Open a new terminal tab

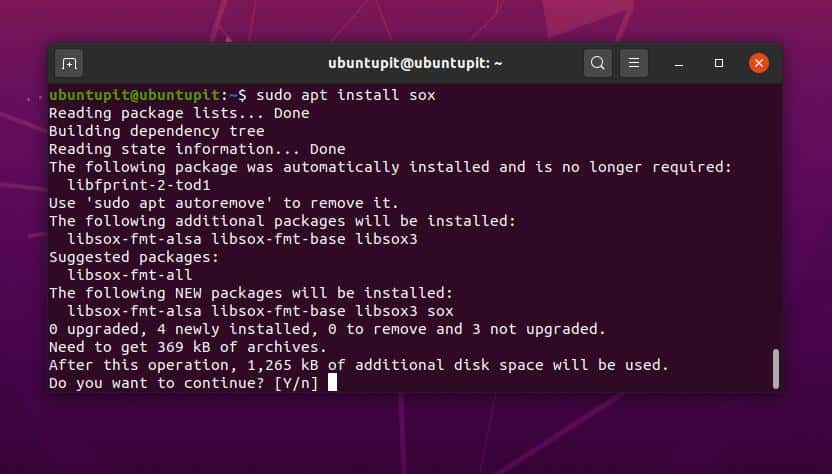69,63
